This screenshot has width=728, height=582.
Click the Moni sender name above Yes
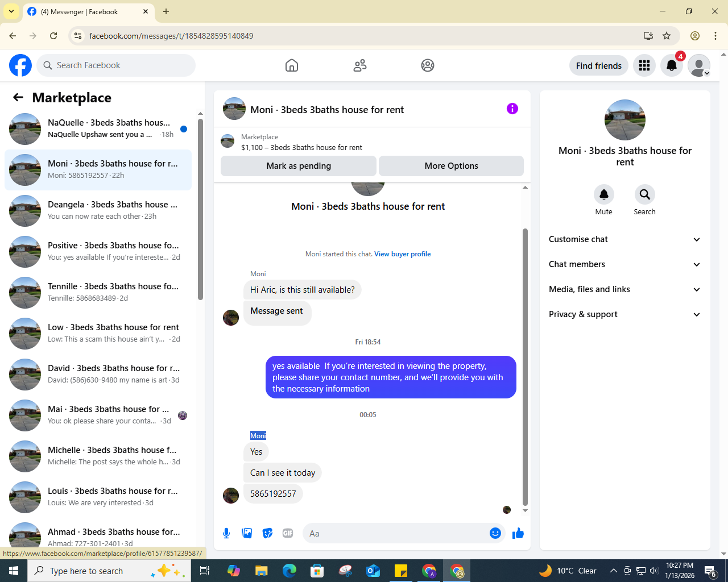258,436
